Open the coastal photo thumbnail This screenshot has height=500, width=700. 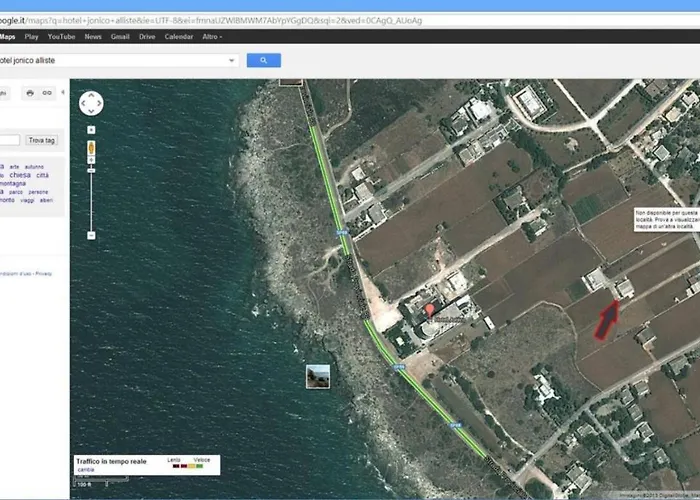318,376
